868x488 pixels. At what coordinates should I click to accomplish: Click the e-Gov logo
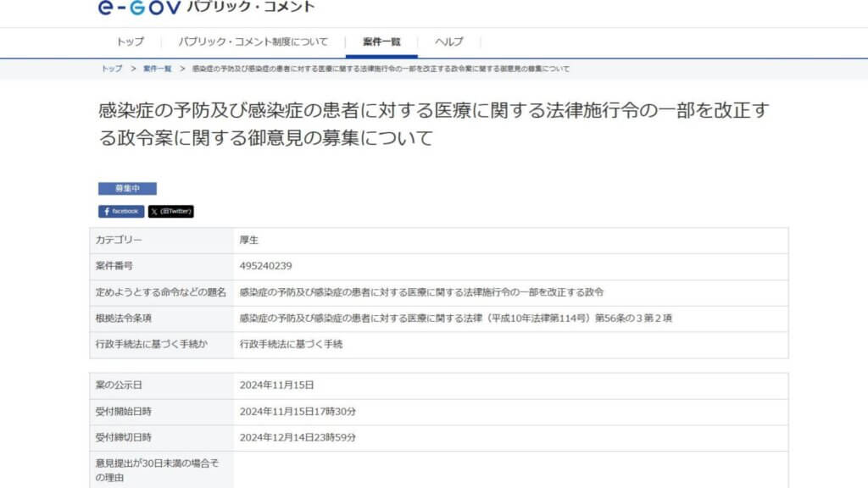coord(139,8)
